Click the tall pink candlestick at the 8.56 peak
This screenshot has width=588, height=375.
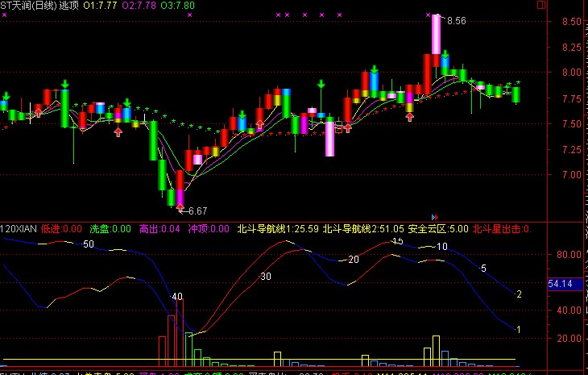pos(436,36)
